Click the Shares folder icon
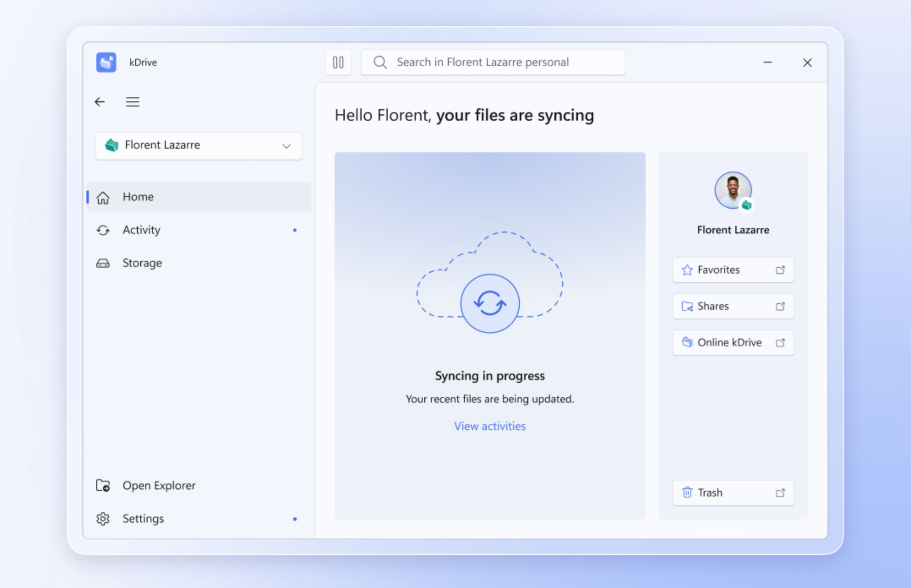Screen dimensions: 911x588 pyautogui.click(x=687, y=306)
